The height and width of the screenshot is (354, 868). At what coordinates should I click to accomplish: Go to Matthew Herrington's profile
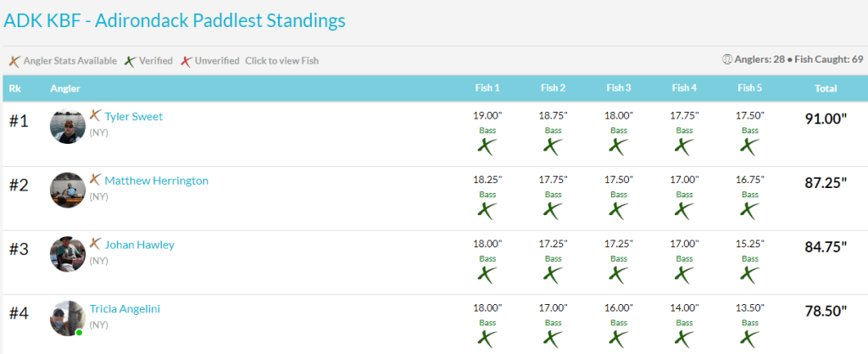[156, 180]
